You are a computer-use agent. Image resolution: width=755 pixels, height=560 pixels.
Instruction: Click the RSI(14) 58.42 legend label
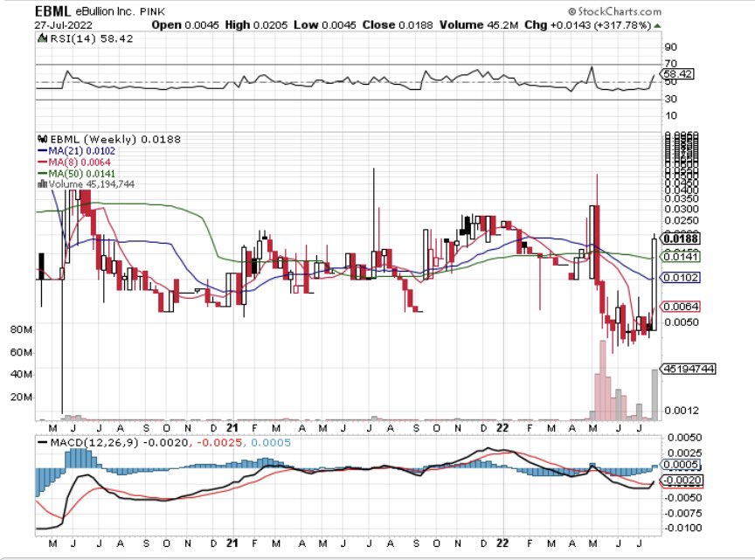tap(92, 38)
